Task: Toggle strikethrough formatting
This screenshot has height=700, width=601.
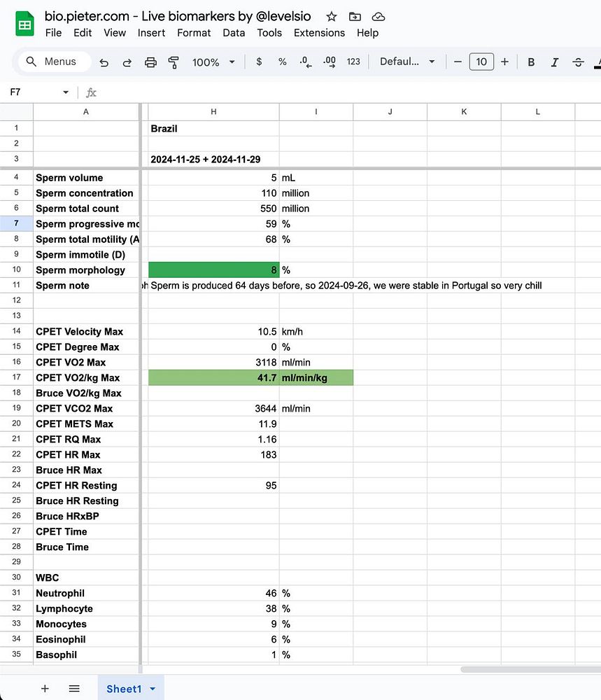Action: (578, 62)
